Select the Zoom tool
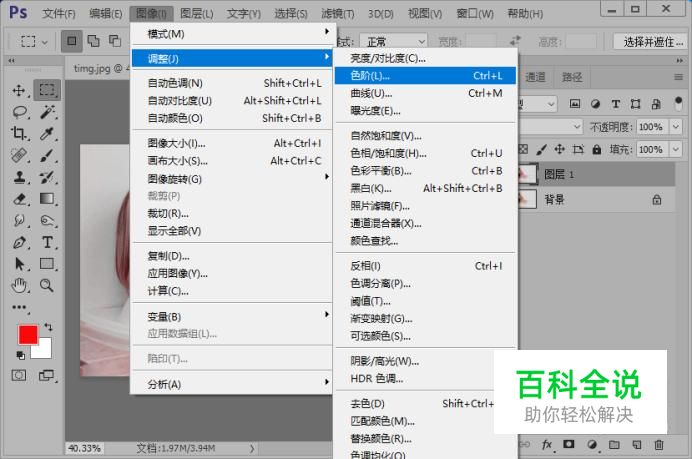This screenshot has width=692, height=459. tap(46, 286)
